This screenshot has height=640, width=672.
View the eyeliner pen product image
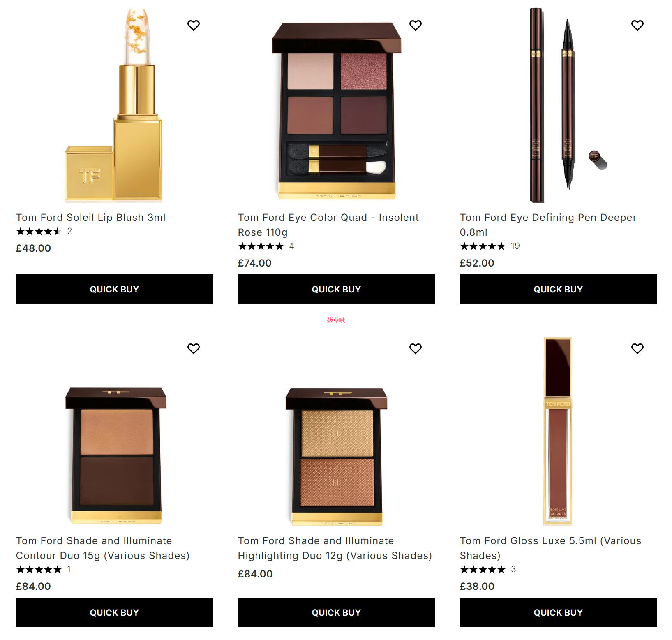click(x=567, y=105)
